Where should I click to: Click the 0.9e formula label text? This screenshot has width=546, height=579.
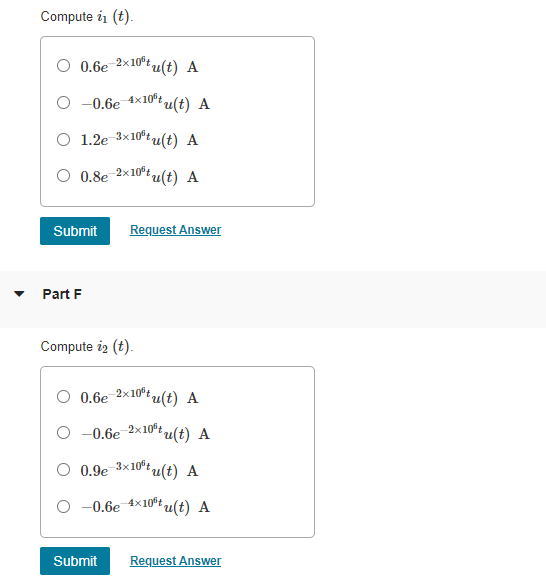click(139, 470)
